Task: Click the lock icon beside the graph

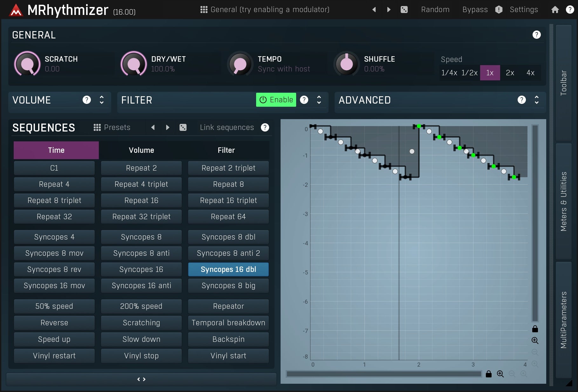Action: [535, 329]
